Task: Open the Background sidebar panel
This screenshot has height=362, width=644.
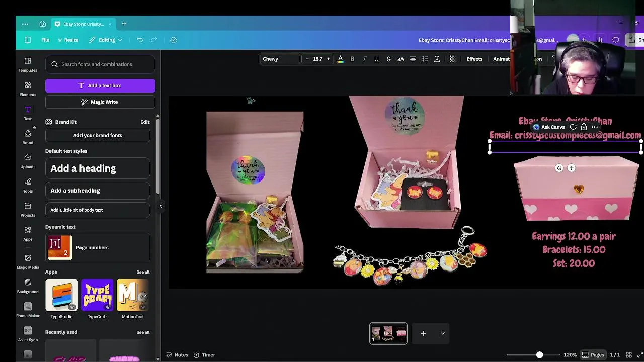Action: coord(28,286)
